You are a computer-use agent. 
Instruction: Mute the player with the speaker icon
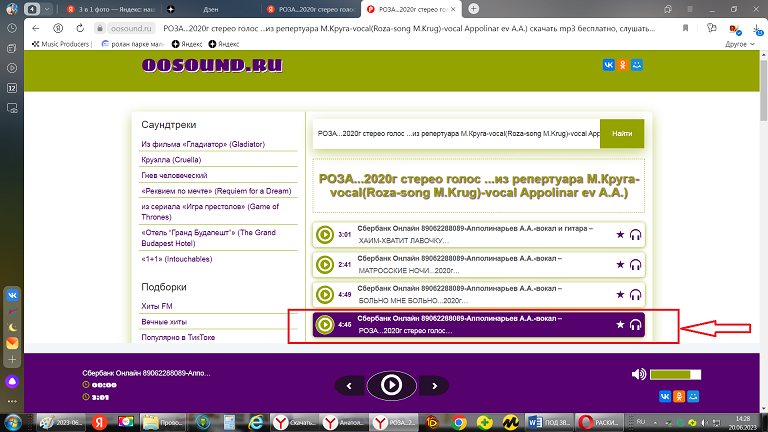click(638, 374)
